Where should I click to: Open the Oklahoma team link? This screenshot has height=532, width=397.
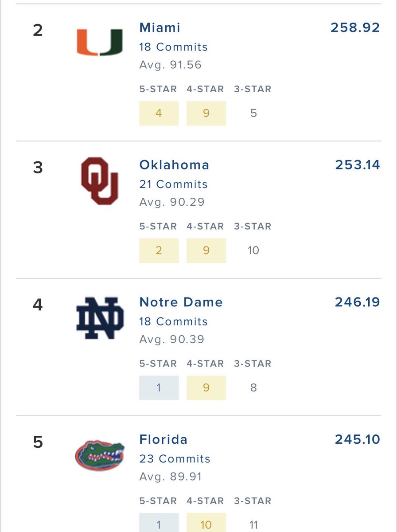174,165
